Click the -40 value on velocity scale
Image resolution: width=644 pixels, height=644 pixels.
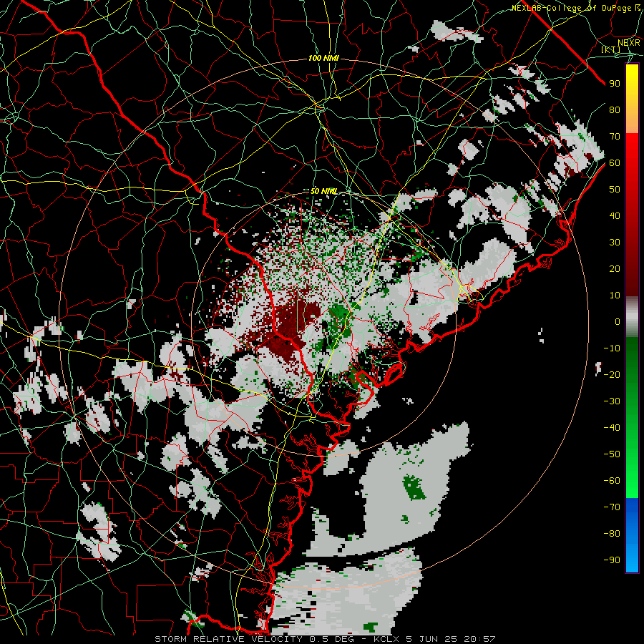click(612, 428)
